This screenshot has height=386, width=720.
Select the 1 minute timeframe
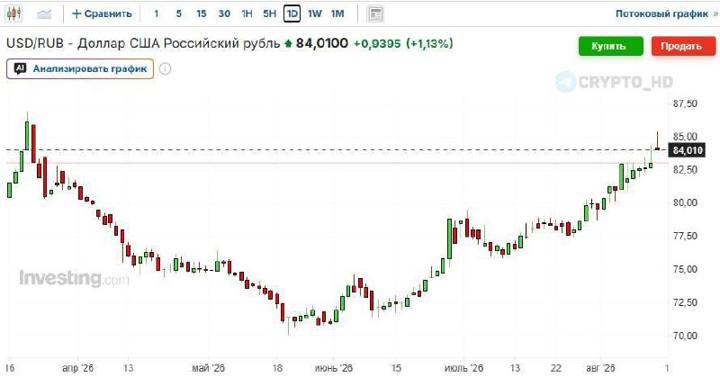point(156,14)
